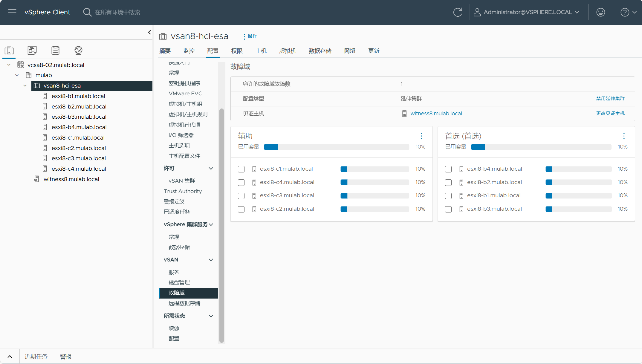The image size is (642, 364).
Task: Open the witness8.mulab.local host link
Action: (x=436, y=114)
